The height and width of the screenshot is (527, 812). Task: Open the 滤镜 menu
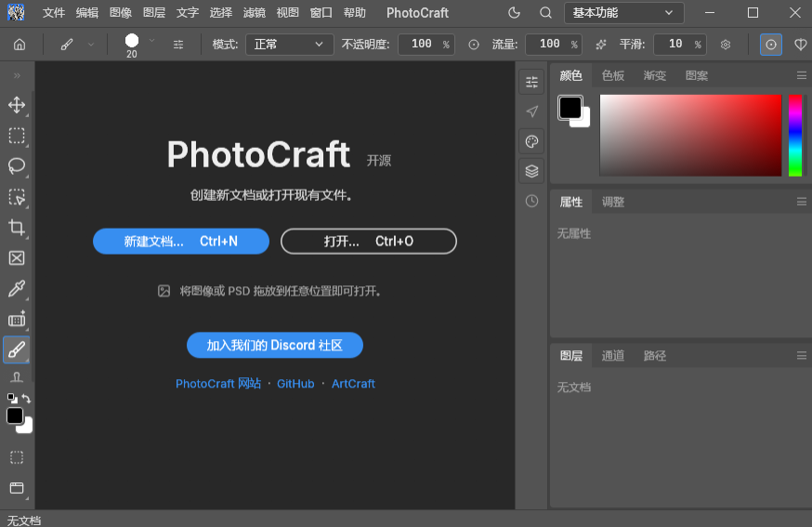click(255, 13)
